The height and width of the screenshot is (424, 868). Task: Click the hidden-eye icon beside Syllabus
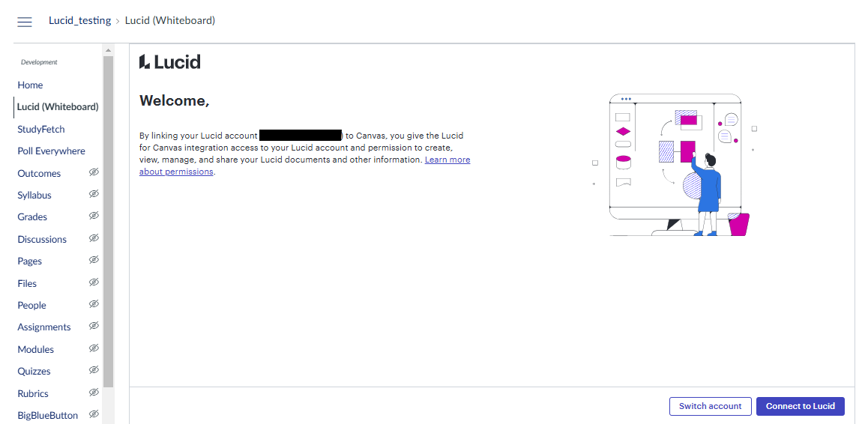click(x=94, y=194)
